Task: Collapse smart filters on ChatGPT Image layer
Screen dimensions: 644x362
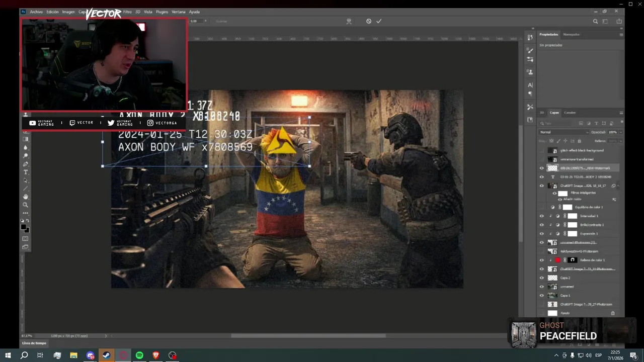Action: (618, 186)
